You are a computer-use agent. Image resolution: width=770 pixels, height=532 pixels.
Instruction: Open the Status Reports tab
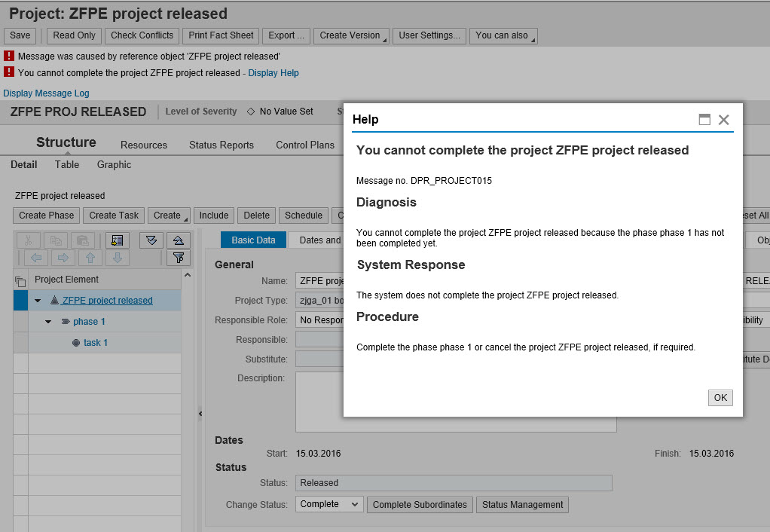pos(222,145)
